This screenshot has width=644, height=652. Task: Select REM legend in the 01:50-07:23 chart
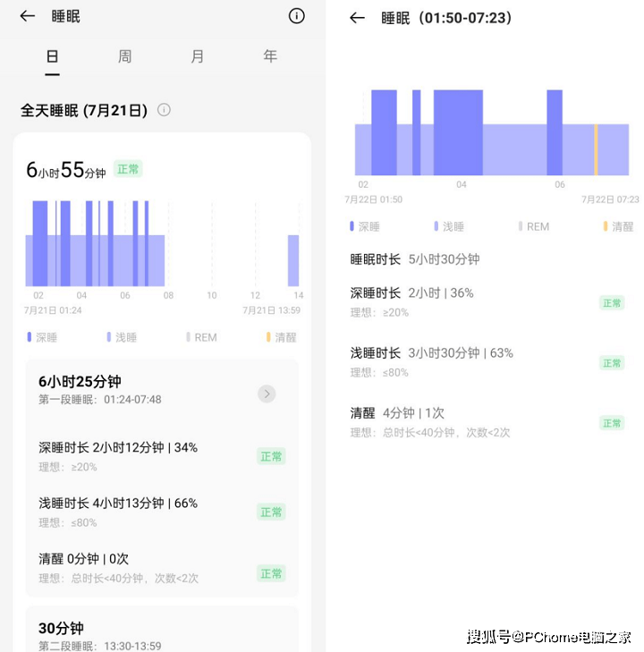[534, 226]
